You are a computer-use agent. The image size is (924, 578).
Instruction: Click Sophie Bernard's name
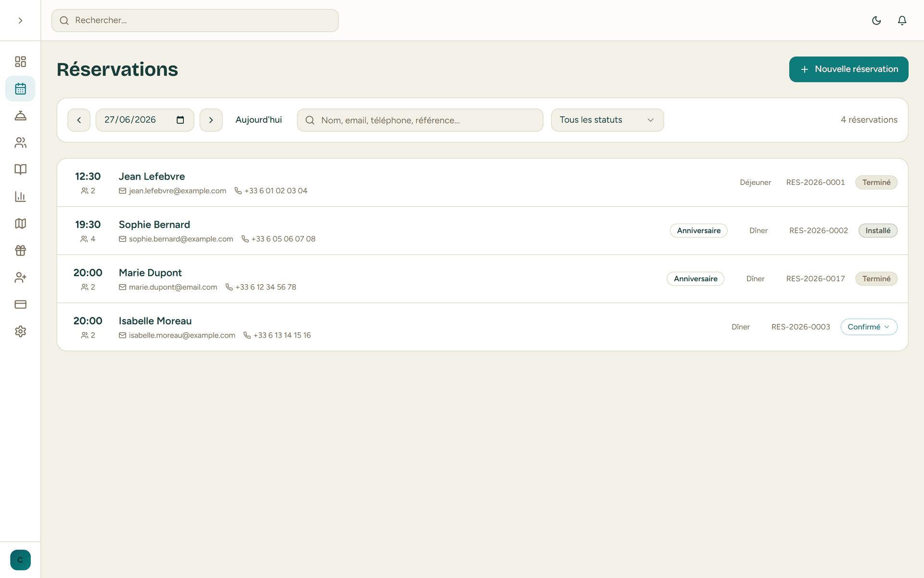point(154,224)
